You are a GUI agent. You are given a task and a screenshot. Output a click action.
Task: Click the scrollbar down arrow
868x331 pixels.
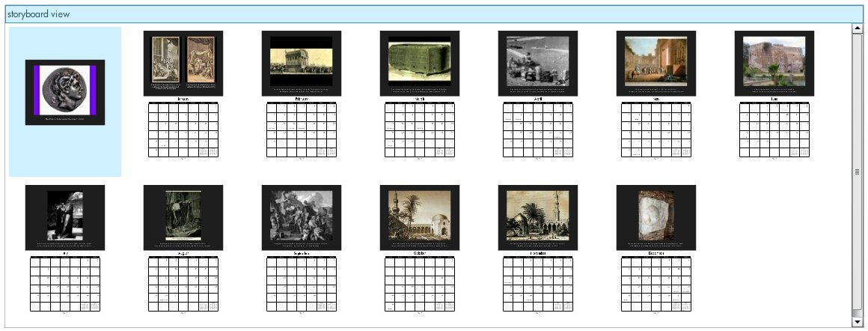[858, 321]
